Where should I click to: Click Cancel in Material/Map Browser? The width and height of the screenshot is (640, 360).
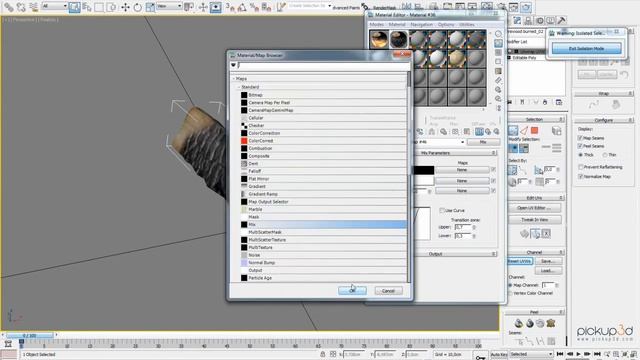(x=388, y=291)
